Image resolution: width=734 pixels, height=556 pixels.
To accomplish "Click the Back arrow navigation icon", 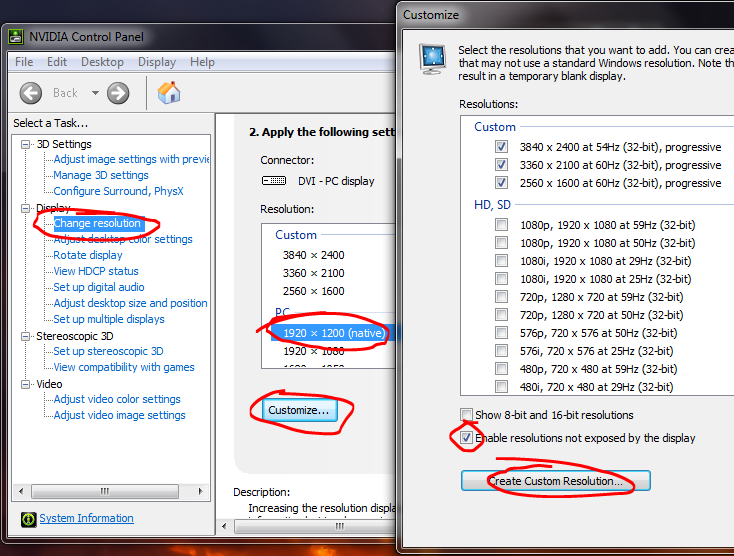I will coord(30,93).
